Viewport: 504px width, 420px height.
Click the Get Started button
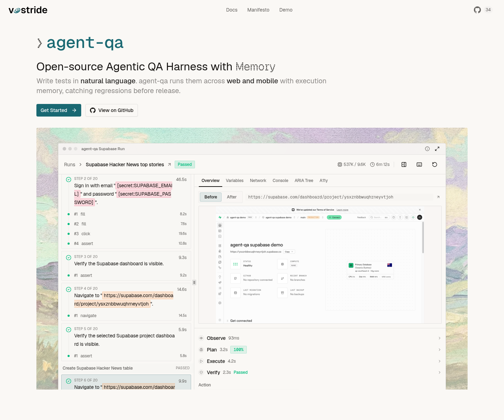(x=59, y=110)
